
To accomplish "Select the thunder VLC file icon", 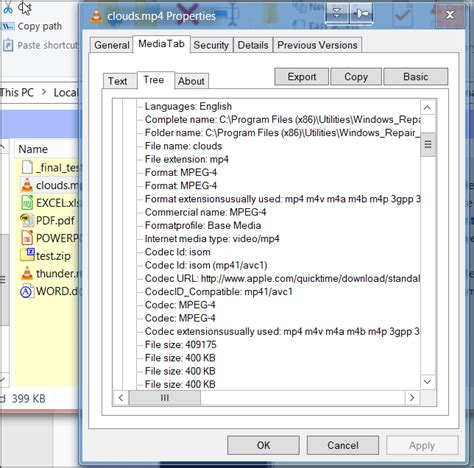I will 27,273.
